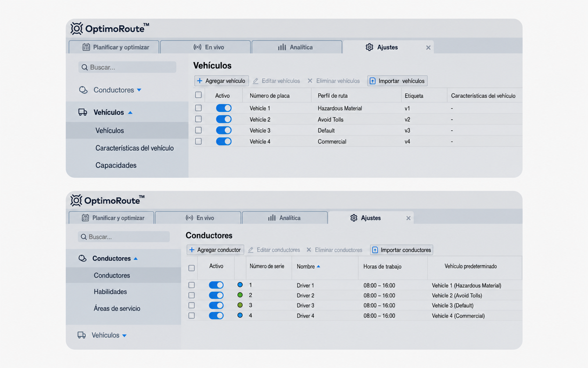Open Áreas de servicio in the sidebar
The width and height of the screenshot is (588, 368).
(117, 308)
